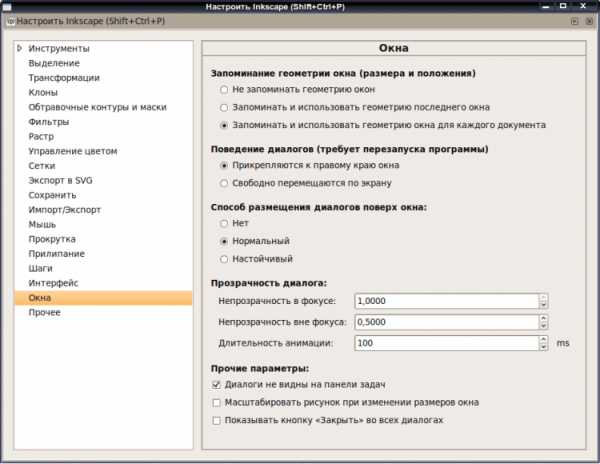This screenshot has width=600, height=464.
Task: Open the Клоны preferences page
Action: tap(43, 93)
